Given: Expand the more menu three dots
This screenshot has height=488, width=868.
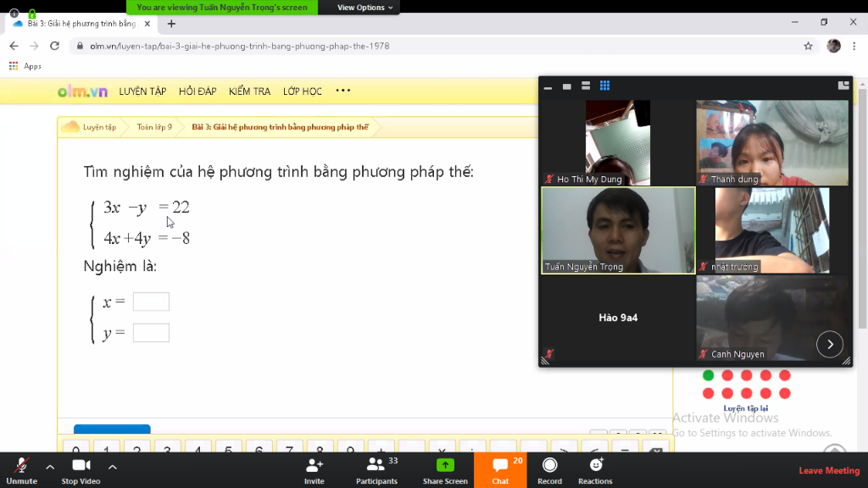Looking at the screenshot, I should coord(343,91).
